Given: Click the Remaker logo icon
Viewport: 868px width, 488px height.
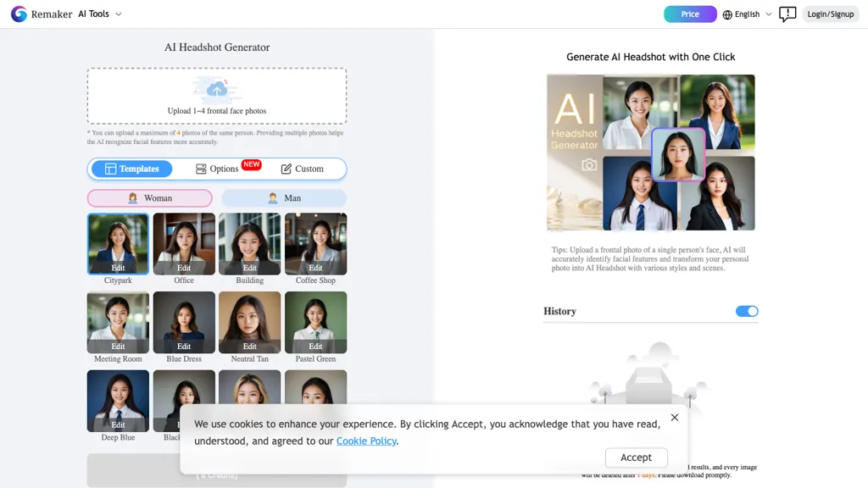Looking at the screenshot, I should point(19,14).
